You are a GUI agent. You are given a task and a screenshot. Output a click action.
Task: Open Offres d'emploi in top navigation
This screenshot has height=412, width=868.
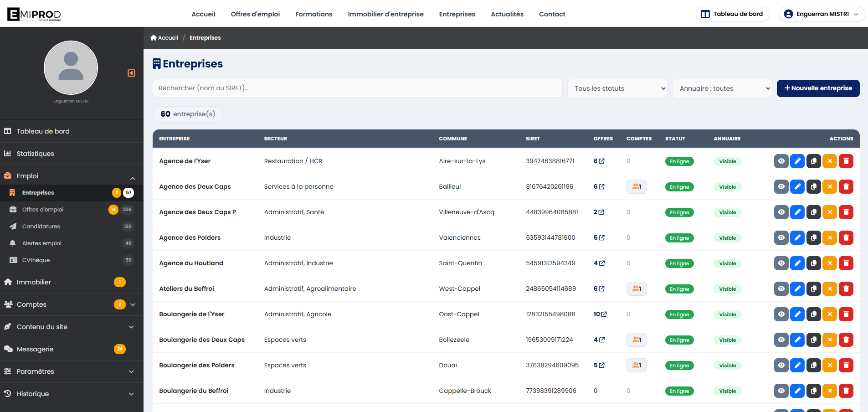pos(255,14)
